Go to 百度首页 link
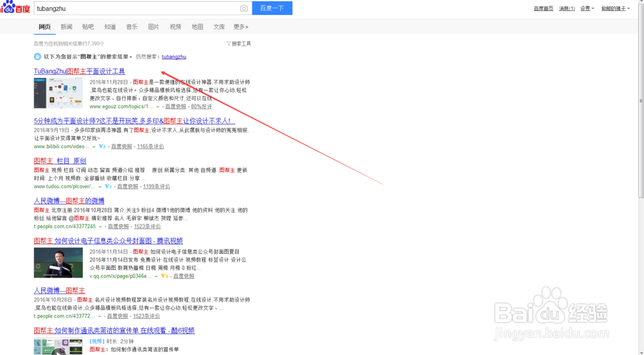This screenshot has height=355, width=644. (x=544, y=8)
